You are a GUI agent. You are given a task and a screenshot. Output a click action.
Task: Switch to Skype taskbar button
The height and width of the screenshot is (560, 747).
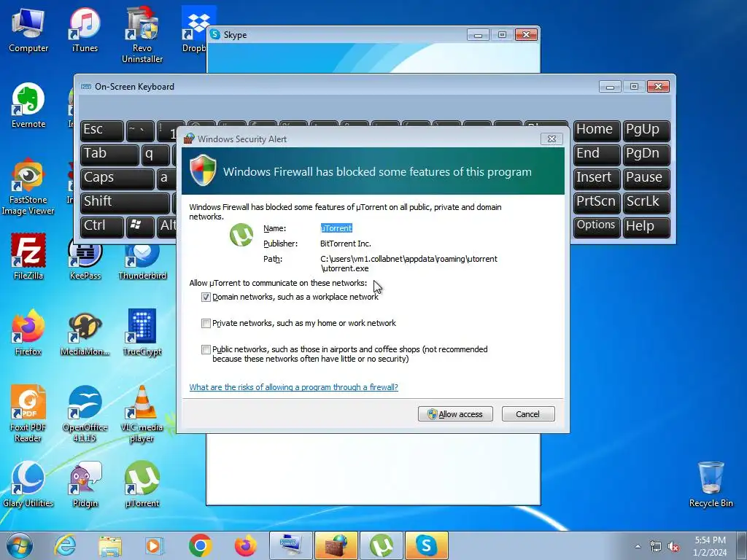(x=426, y=545)
